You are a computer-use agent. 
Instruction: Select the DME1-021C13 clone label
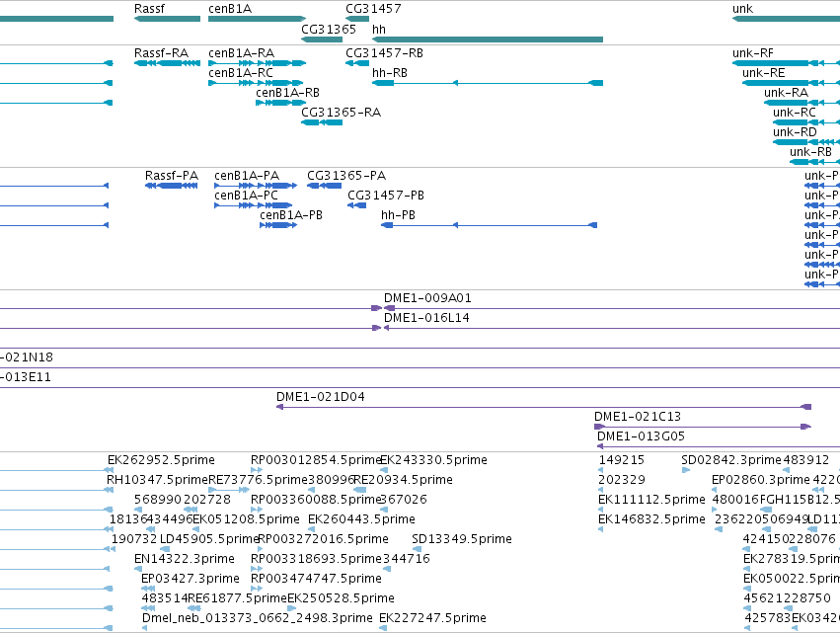point(638,417)
